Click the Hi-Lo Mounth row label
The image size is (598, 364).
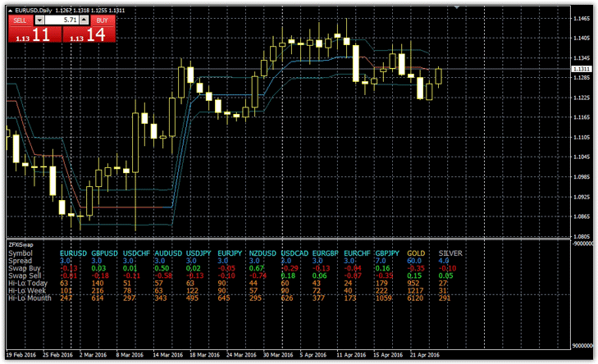coord(29,298)
